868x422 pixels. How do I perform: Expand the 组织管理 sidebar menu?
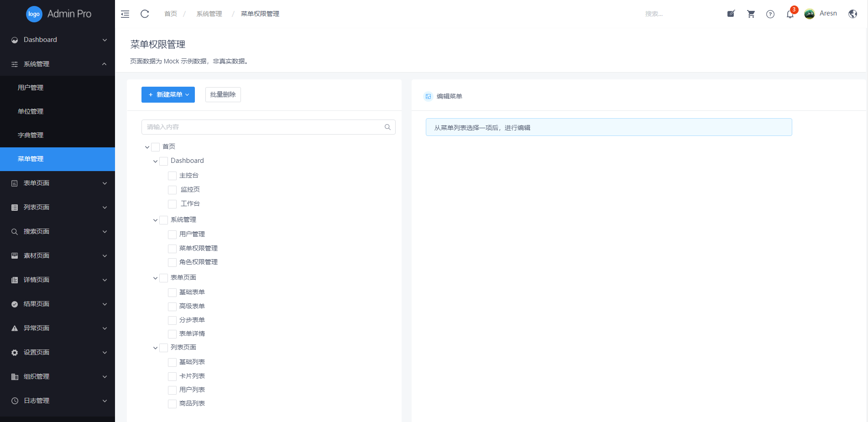point(58,376)
